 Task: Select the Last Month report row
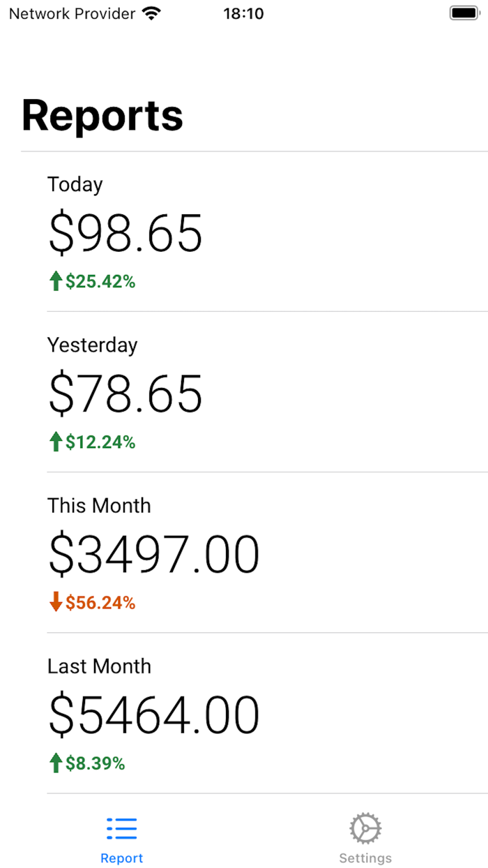tap(244, 712)
